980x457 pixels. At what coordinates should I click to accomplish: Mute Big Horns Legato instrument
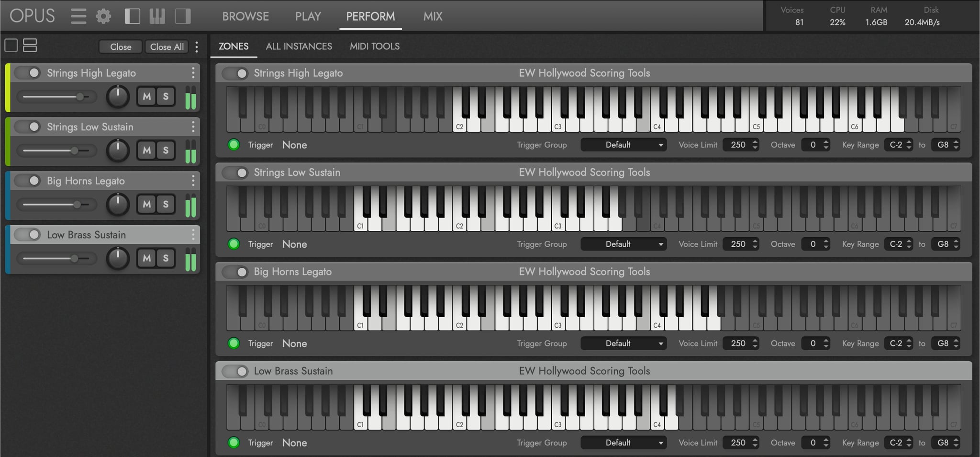pos(147,205)
